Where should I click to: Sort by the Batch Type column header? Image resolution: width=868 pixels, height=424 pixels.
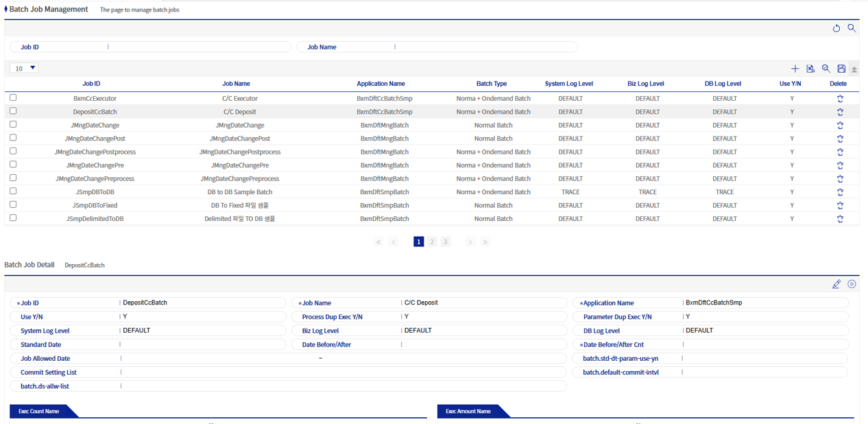(492, 84)
